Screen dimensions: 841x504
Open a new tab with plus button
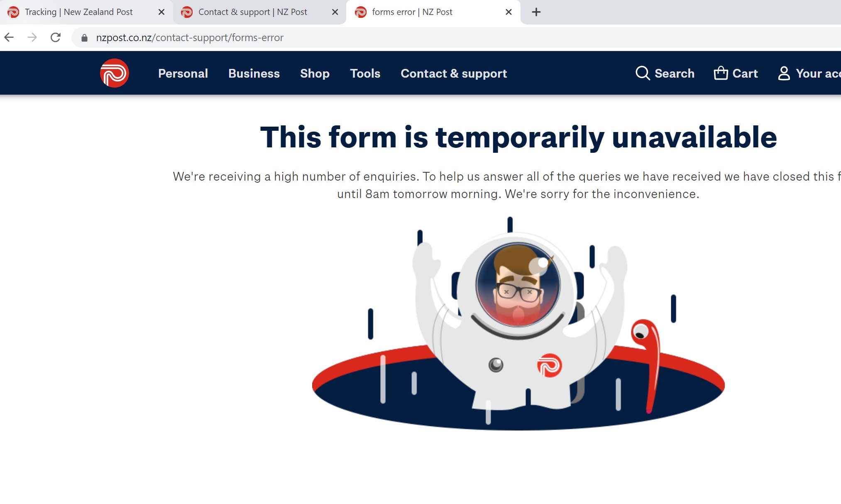pyautogui.click(x=536, y=12)
